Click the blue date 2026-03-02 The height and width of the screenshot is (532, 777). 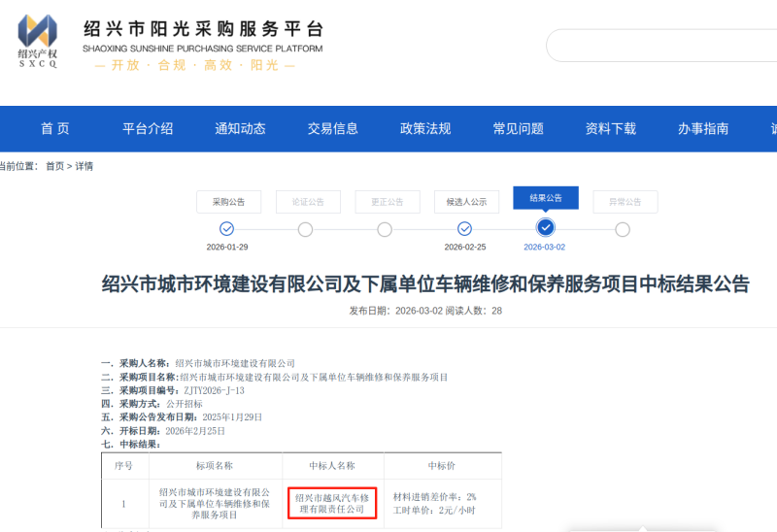tap(545, 248)
